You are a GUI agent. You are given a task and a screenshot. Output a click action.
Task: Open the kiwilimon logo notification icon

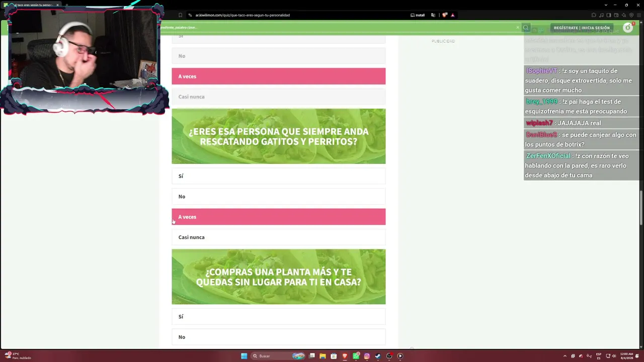(628, 27)
